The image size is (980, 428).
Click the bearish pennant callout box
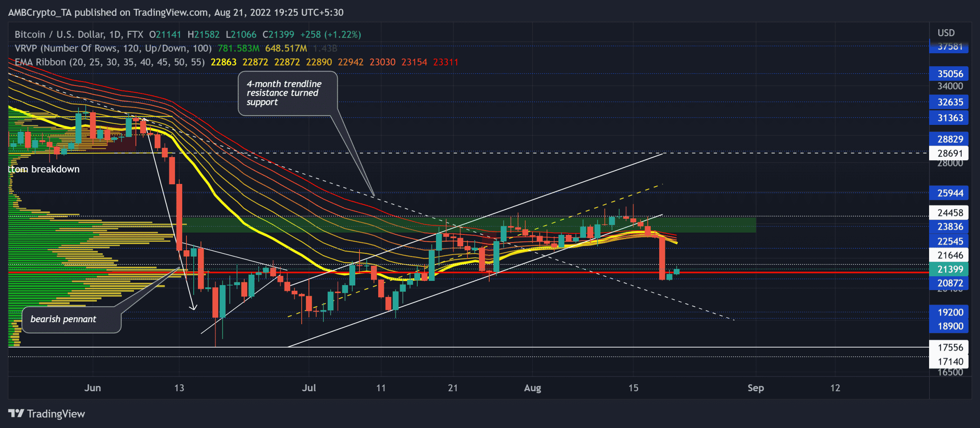pyautogui.click(x=71, y=319)
